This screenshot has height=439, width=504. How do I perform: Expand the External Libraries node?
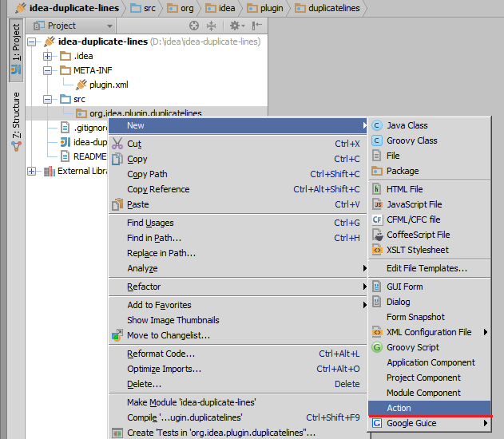(31, 171)
